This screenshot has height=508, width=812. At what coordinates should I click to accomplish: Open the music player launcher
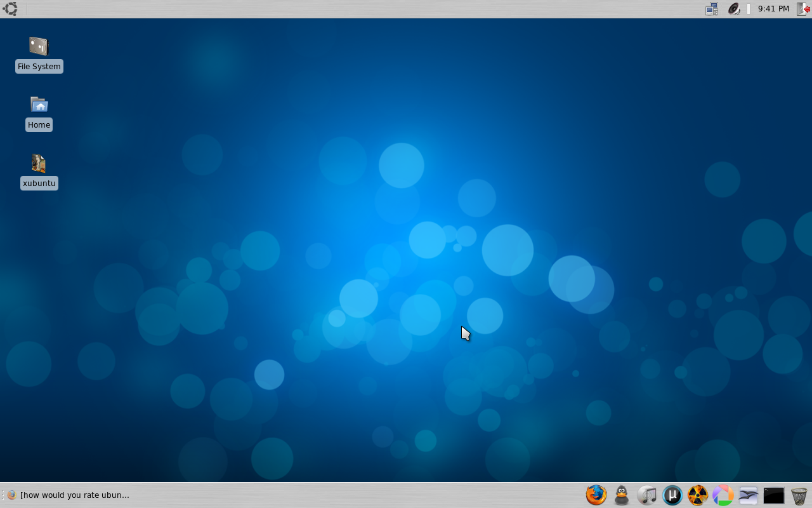coord(647,495)
